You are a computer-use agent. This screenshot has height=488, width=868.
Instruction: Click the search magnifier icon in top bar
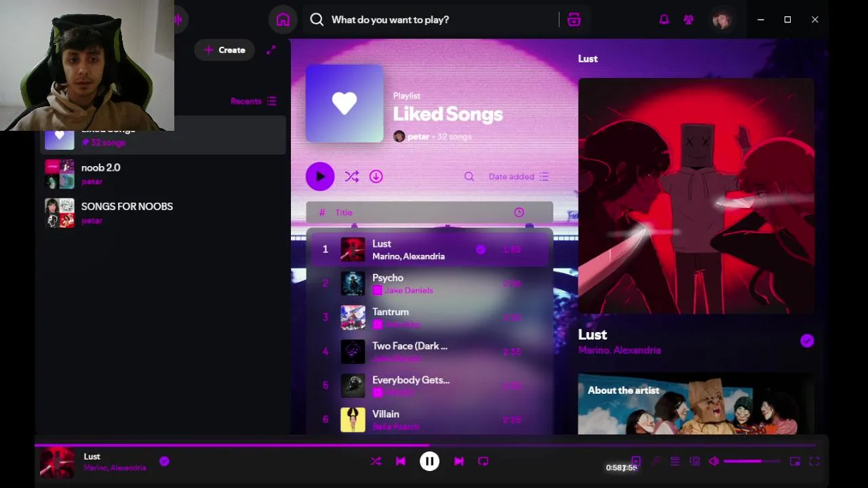point(317,20)
